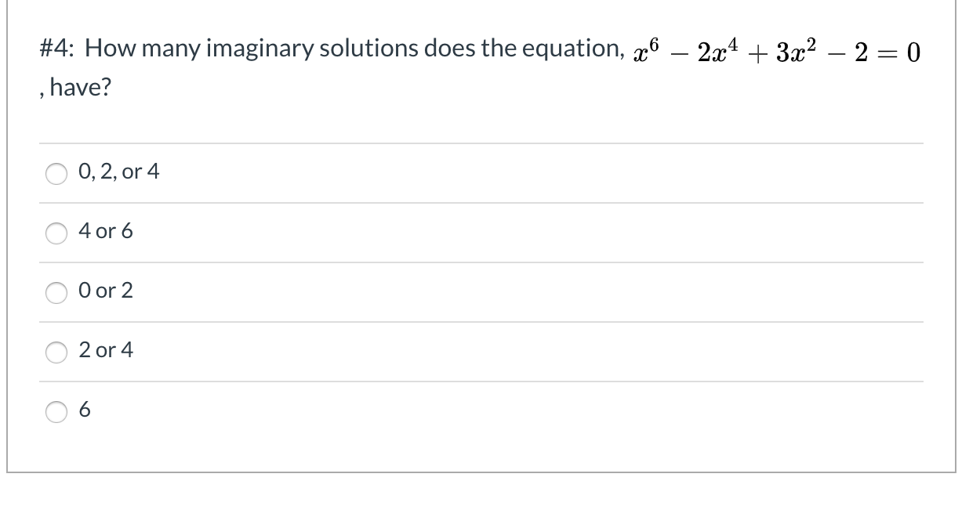The image size is (980, 528).
Task: Click the answer label '0 or 2'
Action: click(x=106, y=291)
